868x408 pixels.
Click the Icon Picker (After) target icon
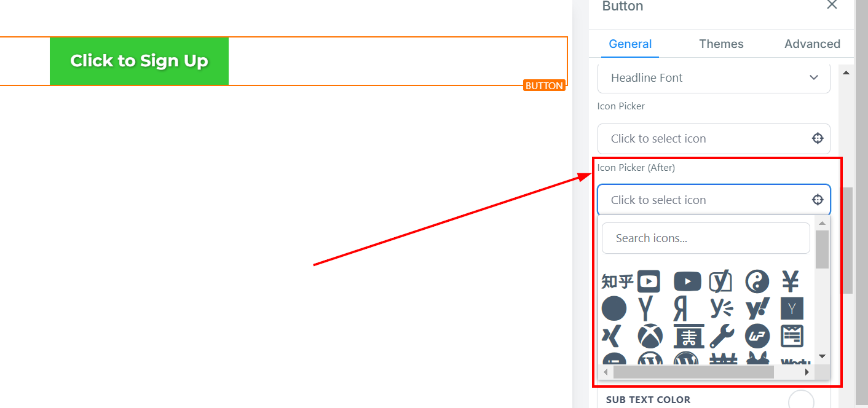click(818, 200)
